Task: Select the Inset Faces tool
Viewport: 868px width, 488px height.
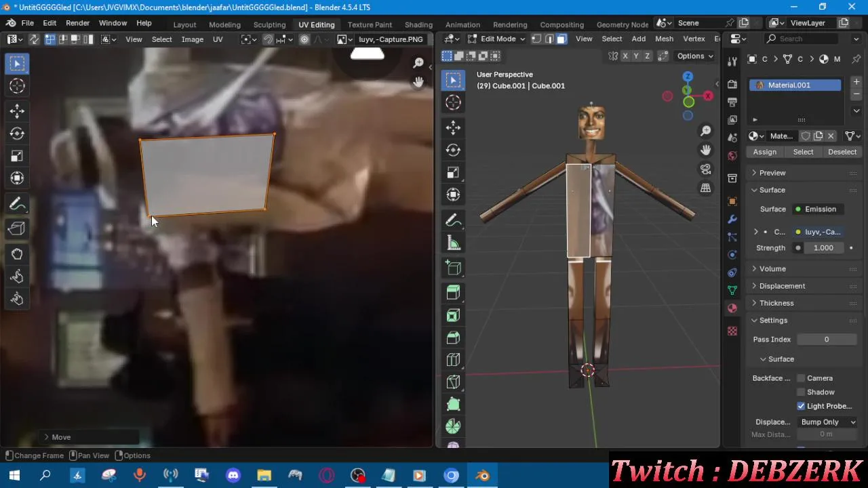Action: (453, 315)
